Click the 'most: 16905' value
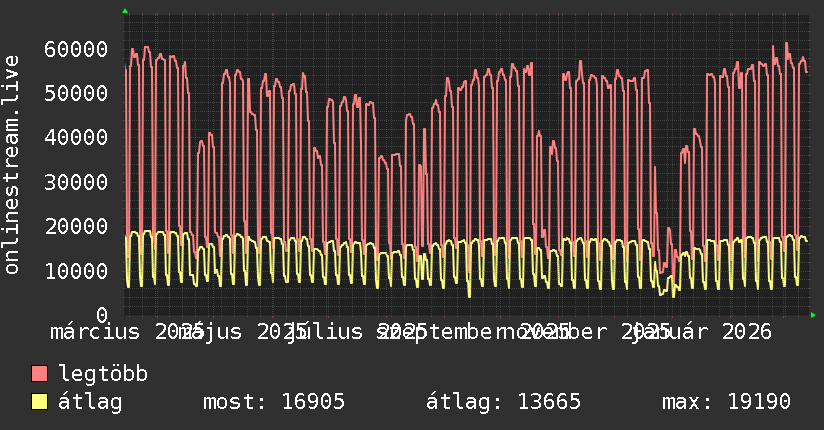Viewport: 824px width, 430px height. [274, 402]
